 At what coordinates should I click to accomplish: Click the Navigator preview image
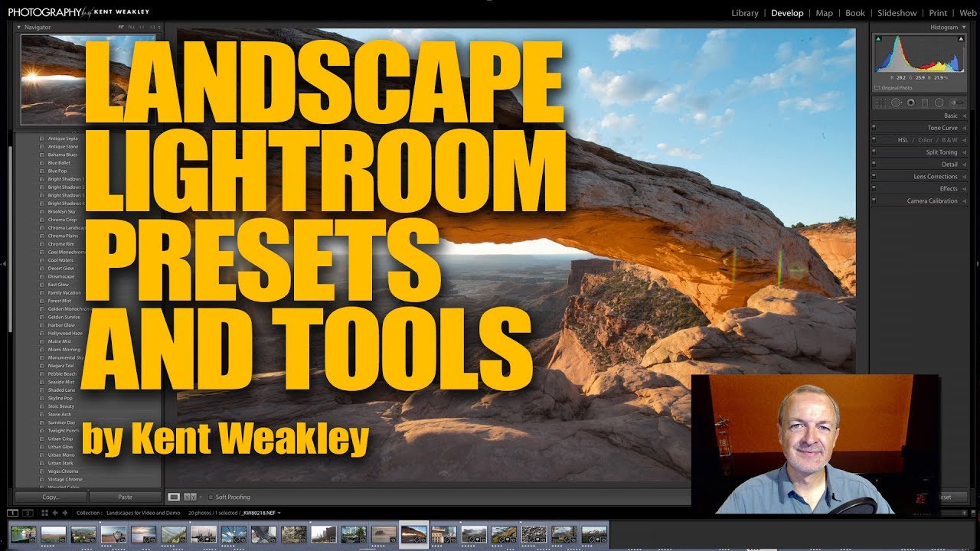coord(88,80)
